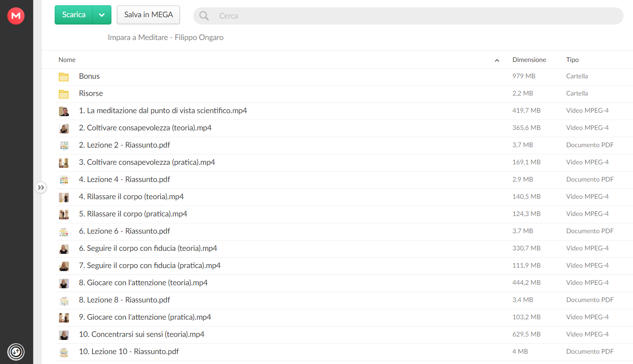
Task: Click PDF icon of Lezione 10 Riassunto
Action: tap(64, 352)
